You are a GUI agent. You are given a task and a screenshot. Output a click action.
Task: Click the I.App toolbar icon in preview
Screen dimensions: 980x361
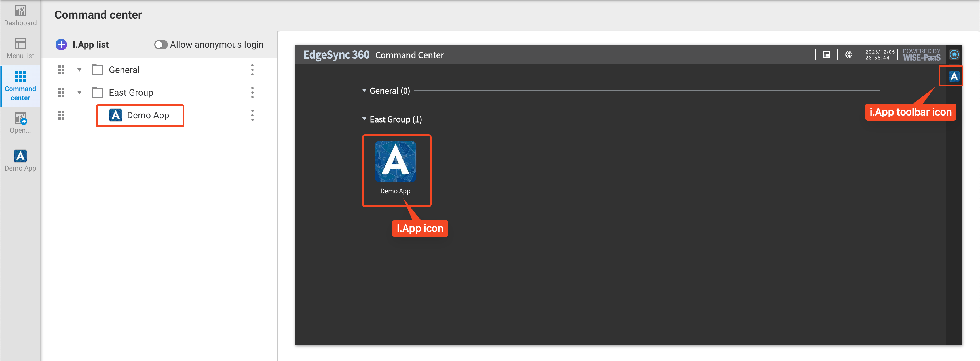954,77
